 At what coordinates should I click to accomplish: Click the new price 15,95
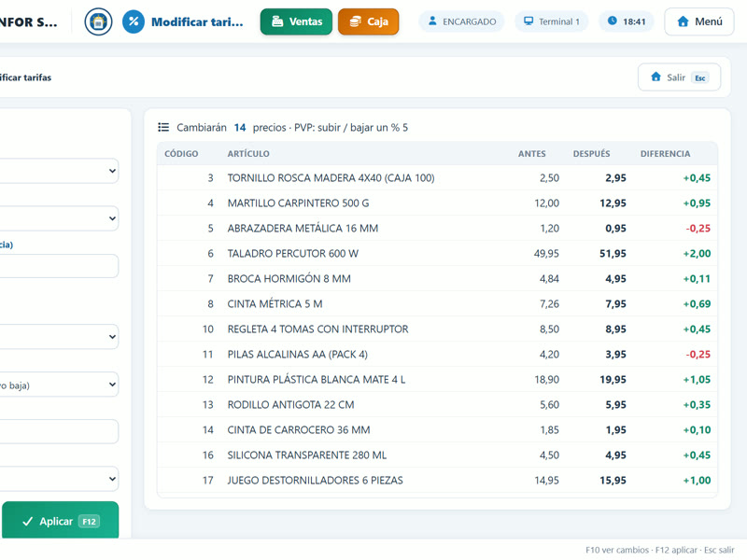613,481
